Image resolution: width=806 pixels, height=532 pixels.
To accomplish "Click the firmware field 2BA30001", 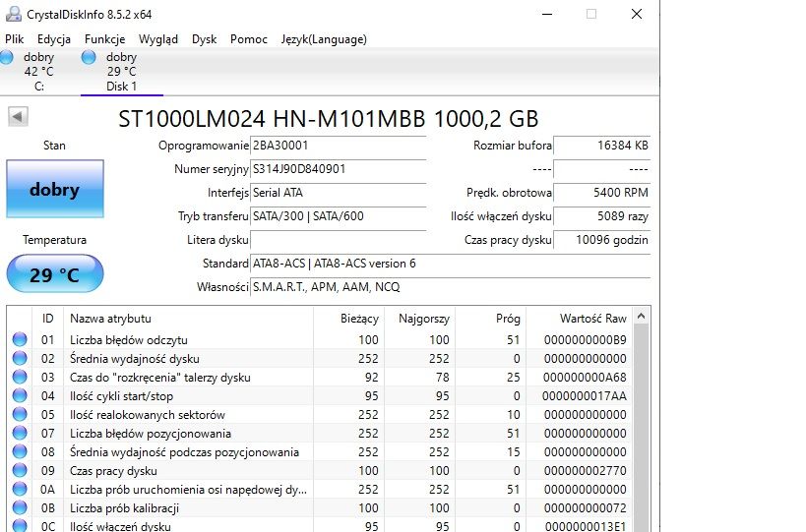I will 339,146.
